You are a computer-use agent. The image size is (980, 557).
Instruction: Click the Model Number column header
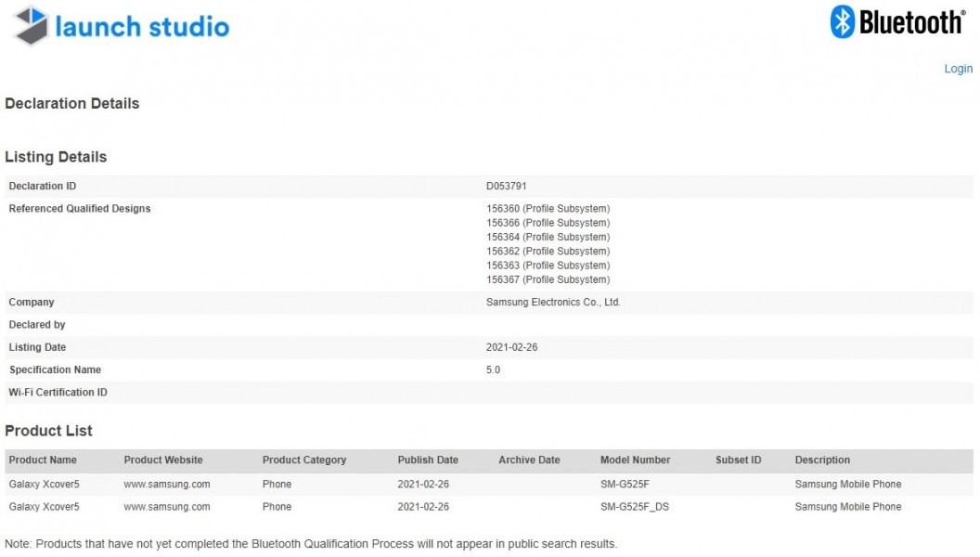point(635,460)
